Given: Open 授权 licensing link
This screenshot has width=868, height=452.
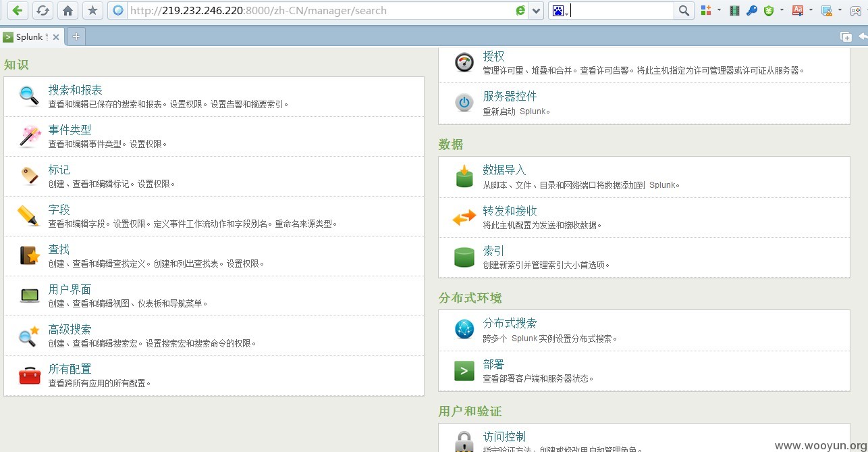Looking at the screenshot, I should tap(493, 56).
